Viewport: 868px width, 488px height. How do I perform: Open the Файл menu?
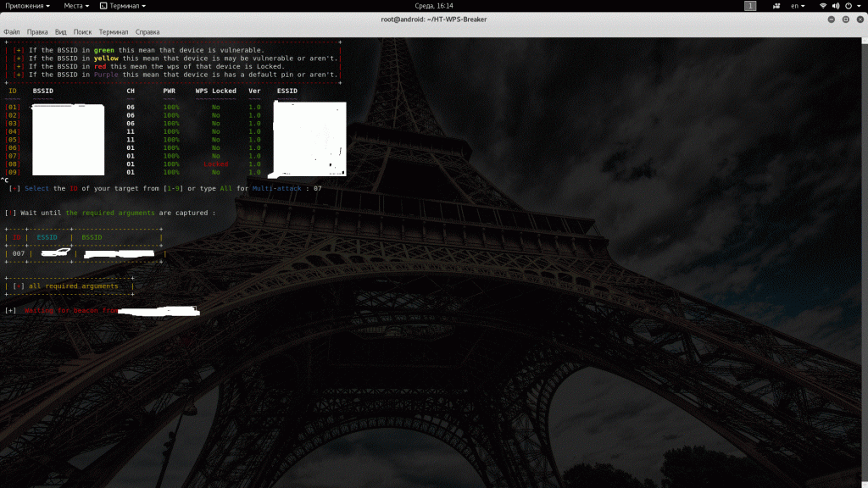[x=11, y=31]
